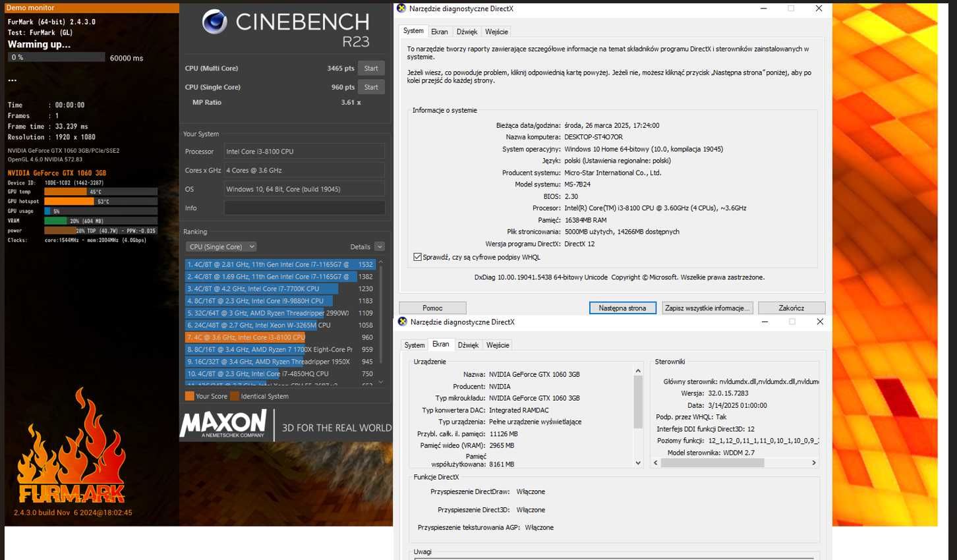Select the i7-1165G7 2.81 GHz ranking row

[x=281, y=264]
